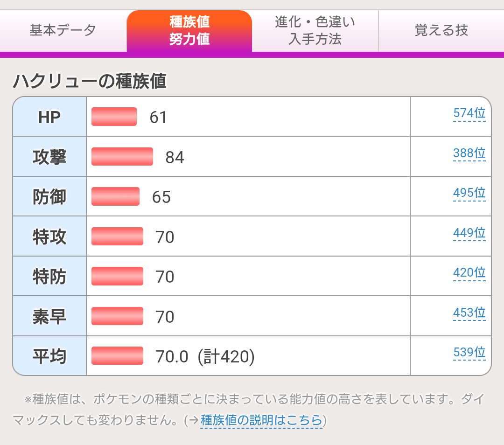The width and height of the screenshot is (504, 445).
Task: Open the 539位 average ranking link
Action: point(469,353)
